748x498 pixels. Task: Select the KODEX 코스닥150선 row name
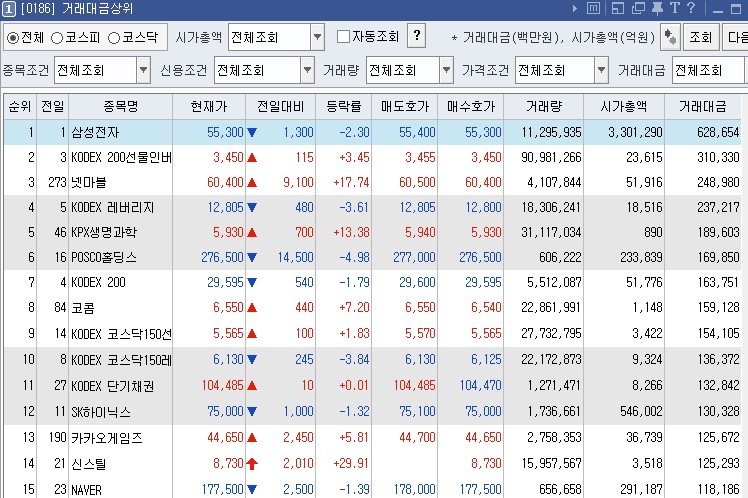coord(121,333)
